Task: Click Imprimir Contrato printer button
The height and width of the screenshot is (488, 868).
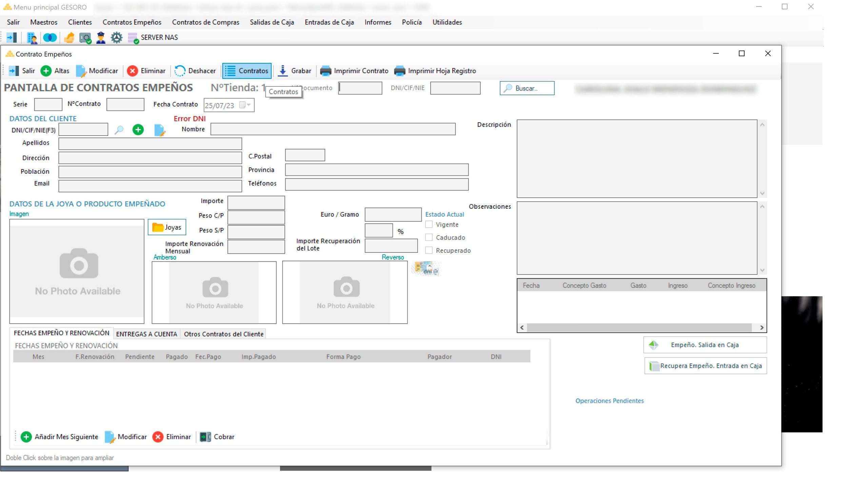Action: coord(354,71)
